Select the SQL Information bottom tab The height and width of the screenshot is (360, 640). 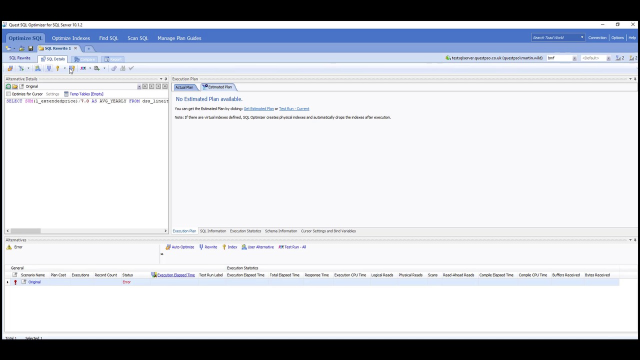click(x=213, y=231)
